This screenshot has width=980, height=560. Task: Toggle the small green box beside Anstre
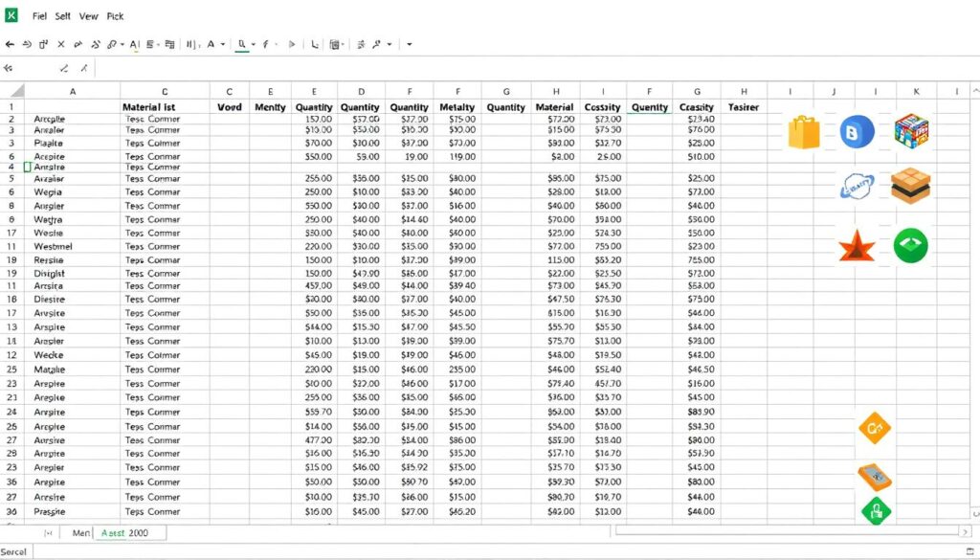click(x=27, y=167)
